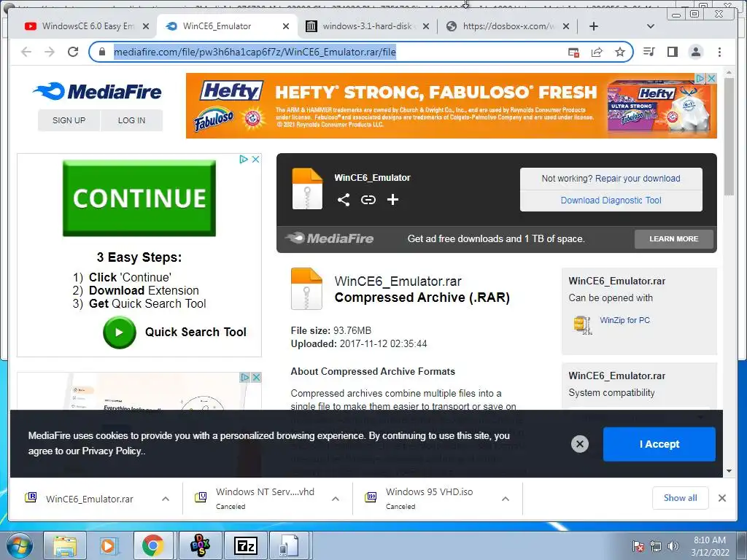The width and height of the screenshot is (747, 560).
Task: Open the browser side panel
Action: tap(672, 52)
